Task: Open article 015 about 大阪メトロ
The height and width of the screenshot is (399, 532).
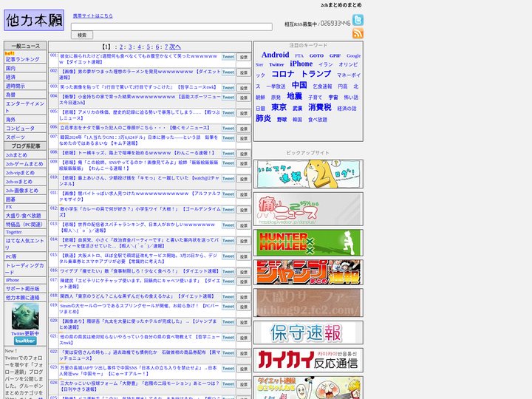Action: pos(138,259)
